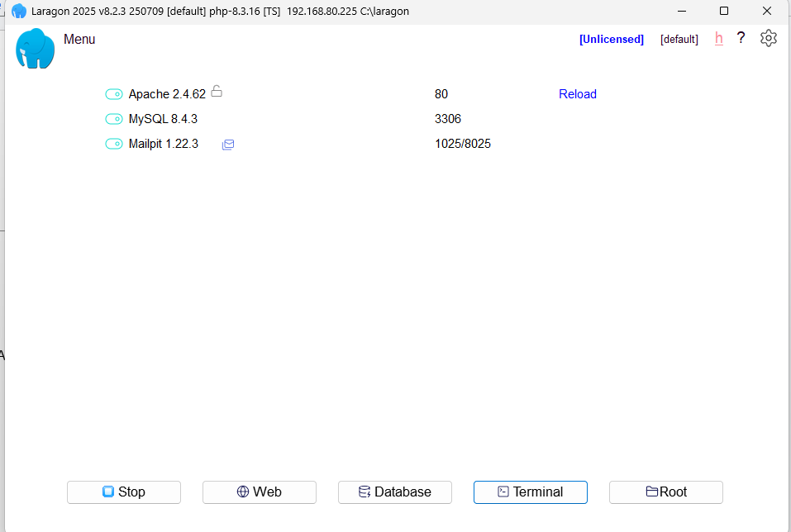Screen dimensions: 791x532
Task: Click the Laragon elephant logo
Action: (35, 49)
